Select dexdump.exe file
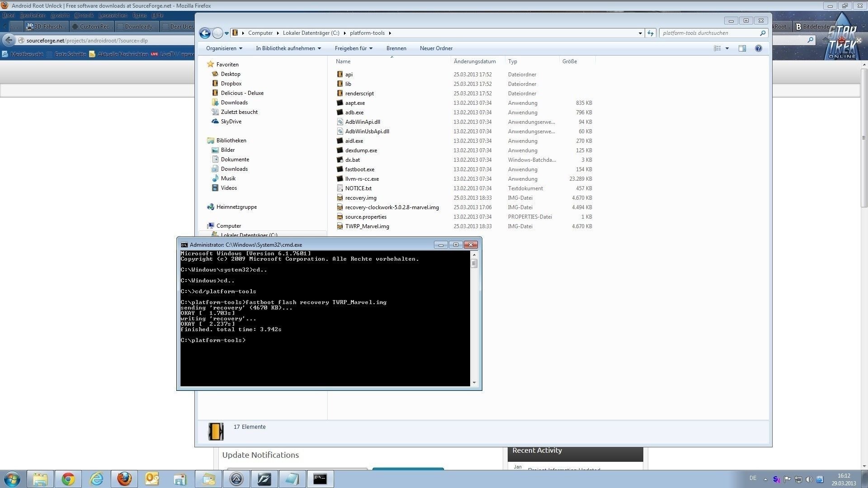 361,150
